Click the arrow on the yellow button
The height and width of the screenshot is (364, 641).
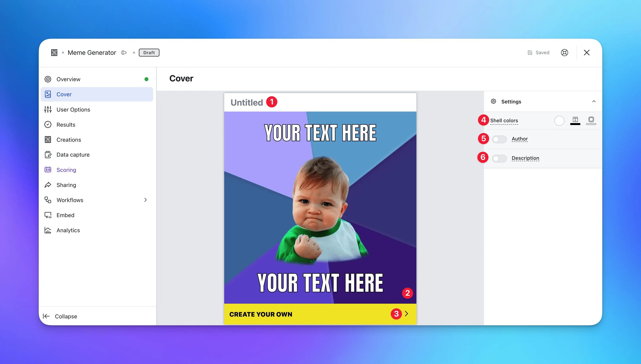pos(407,314)
